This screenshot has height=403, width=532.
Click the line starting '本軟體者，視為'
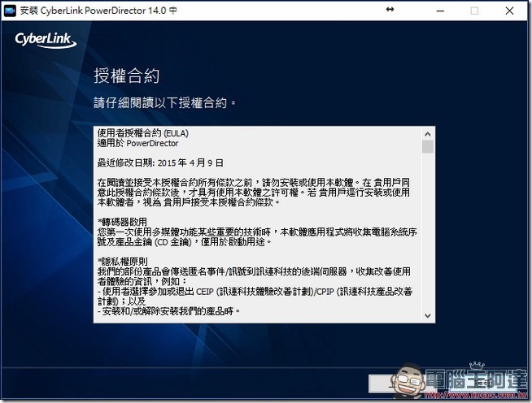tap(189, 202)
